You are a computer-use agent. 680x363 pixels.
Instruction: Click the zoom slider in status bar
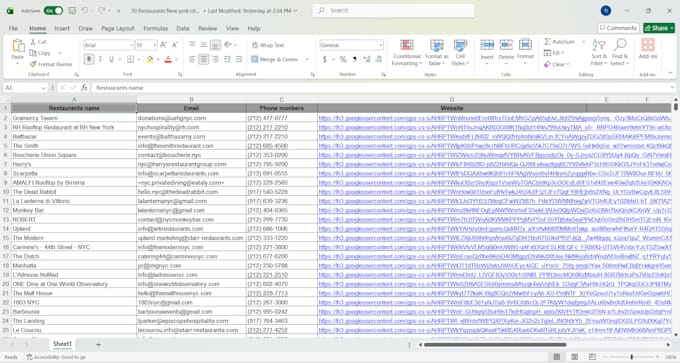click(x=631, y=357)
